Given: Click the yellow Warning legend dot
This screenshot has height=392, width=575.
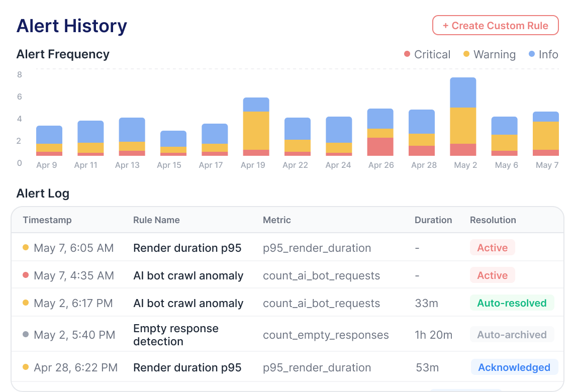Looking at the screenshot, I should tap(466, 54).
